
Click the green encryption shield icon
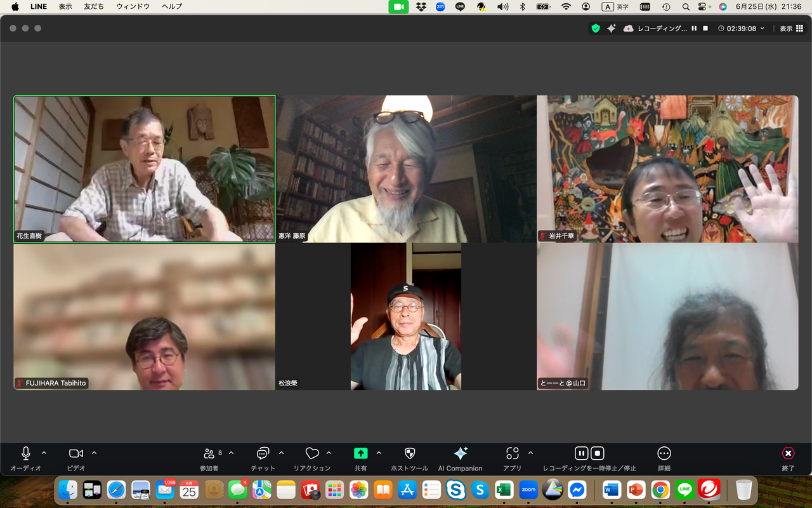tap(595, 28)
